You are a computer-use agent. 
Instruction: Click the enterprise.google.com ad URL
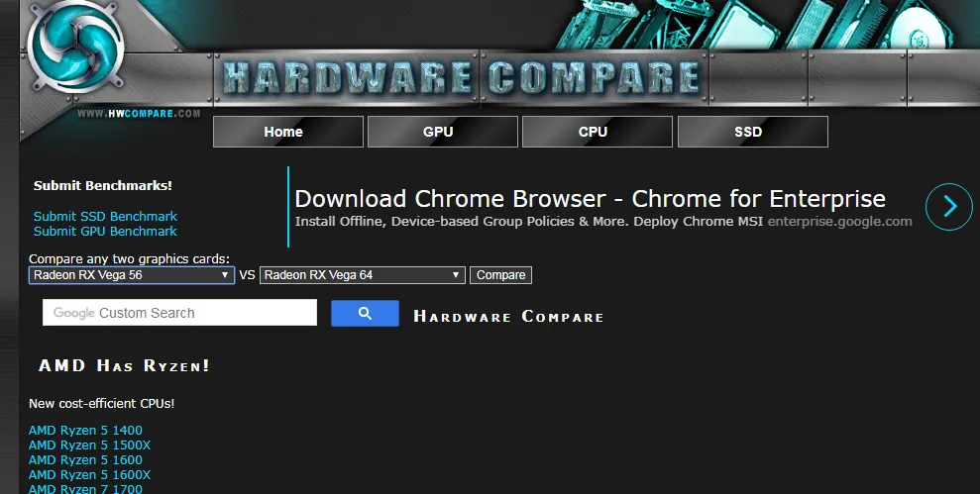(839, 222)
